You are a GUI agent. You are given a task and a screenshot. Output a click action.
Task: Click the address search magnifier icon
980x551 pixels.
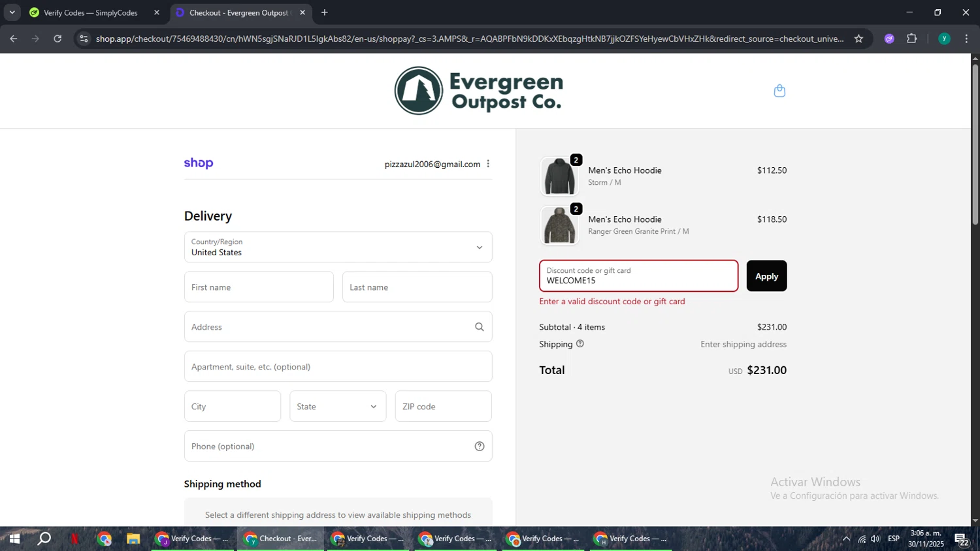480,327
